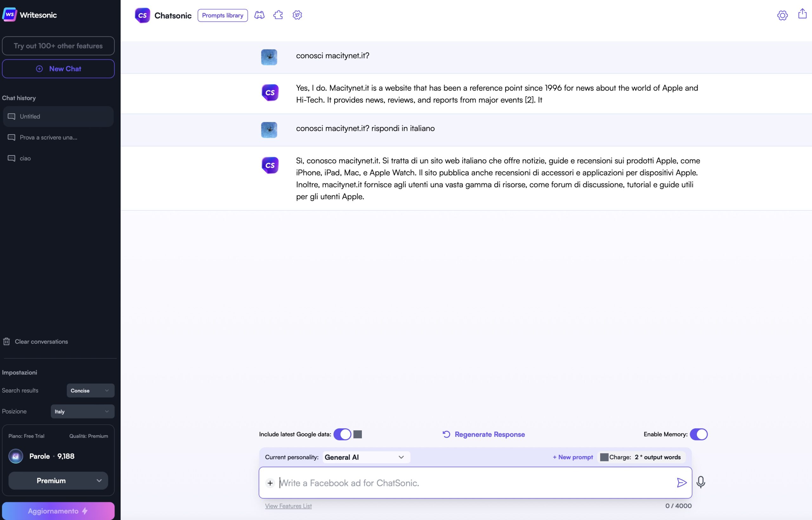The image size is (812, 520).
Task: Open the 'Prova a scrivere una...' chat
Action: coord(48,138)
